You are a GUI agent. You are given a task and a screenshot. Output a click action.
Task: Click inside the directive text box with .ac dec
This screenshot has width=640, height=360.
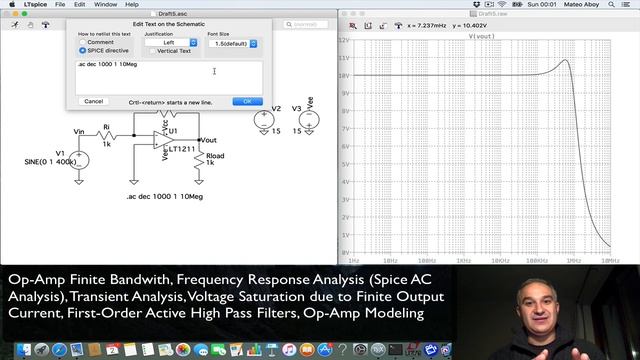pyautogui.click(x=169, y=78)
